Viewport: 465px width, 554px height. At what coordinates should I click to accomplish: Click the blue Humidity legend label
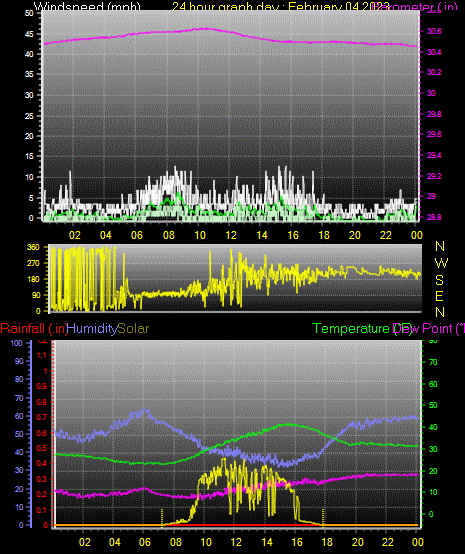[92, 329]
